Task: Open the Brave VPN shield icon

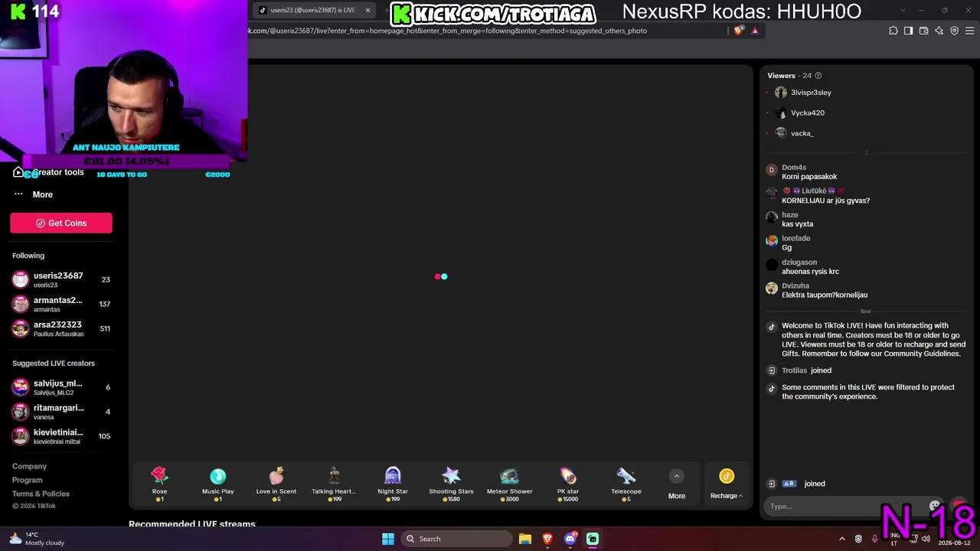Action: point(954,31)
